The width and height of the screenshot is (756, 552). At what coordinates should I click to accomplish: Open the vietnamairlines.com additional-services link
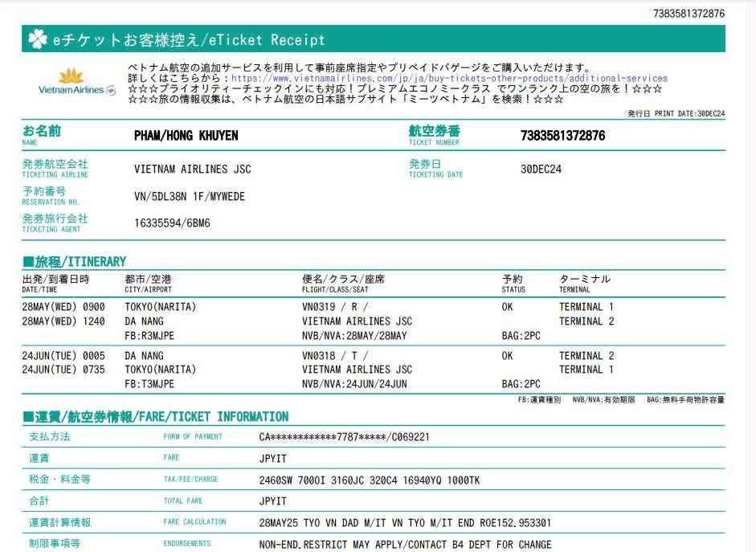(x=448, y=79)
